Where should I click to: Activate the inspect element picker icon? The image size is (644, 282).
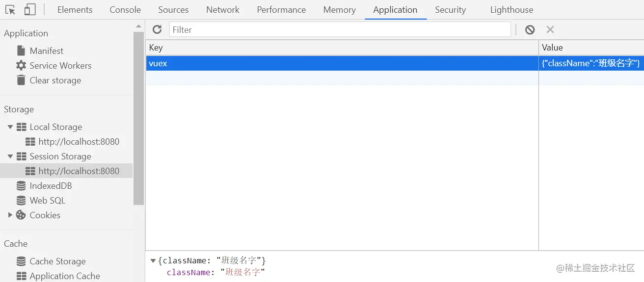tap(10, 10)
